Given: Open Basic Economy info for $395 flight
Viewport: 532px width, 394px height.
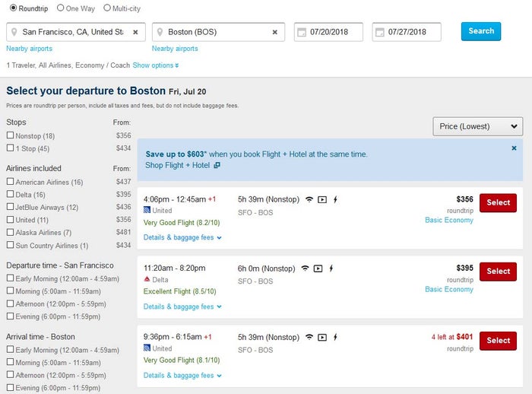Looking at the screenshot, I should 449,289.
